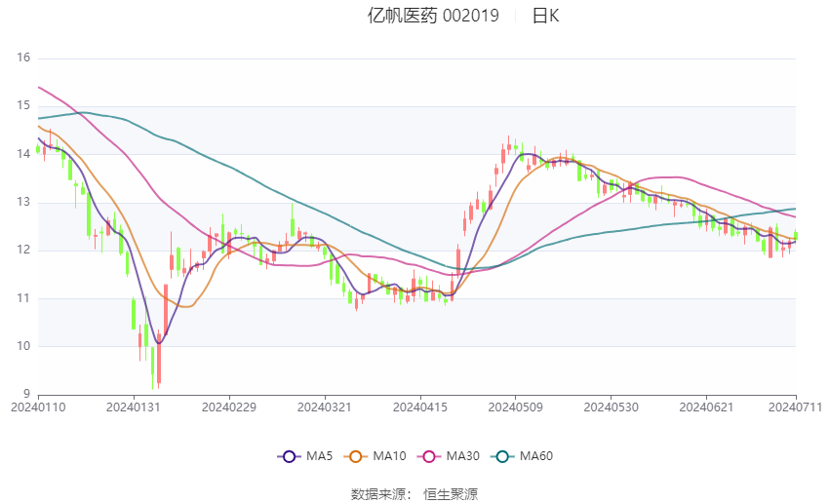Toggle the MA10 legend series
829x504 pixels.
[x=375, y=456]
